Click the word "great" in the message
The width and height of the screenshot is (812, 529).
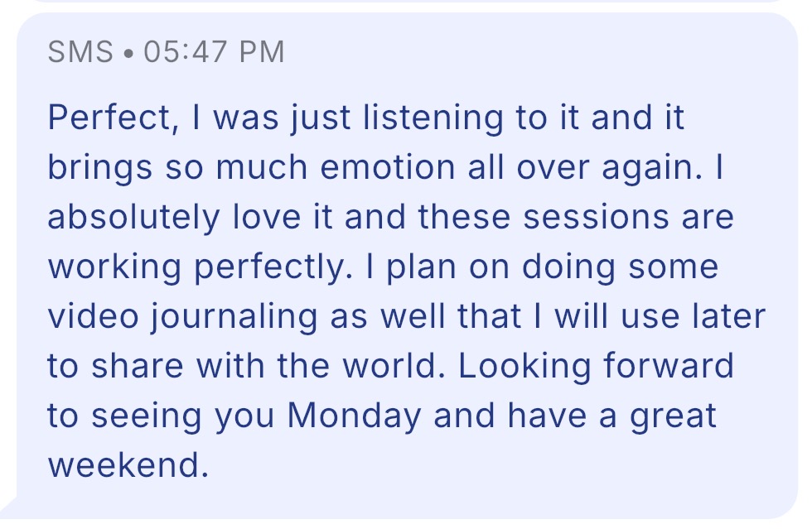pyautogui.click(x=673, y=416)
